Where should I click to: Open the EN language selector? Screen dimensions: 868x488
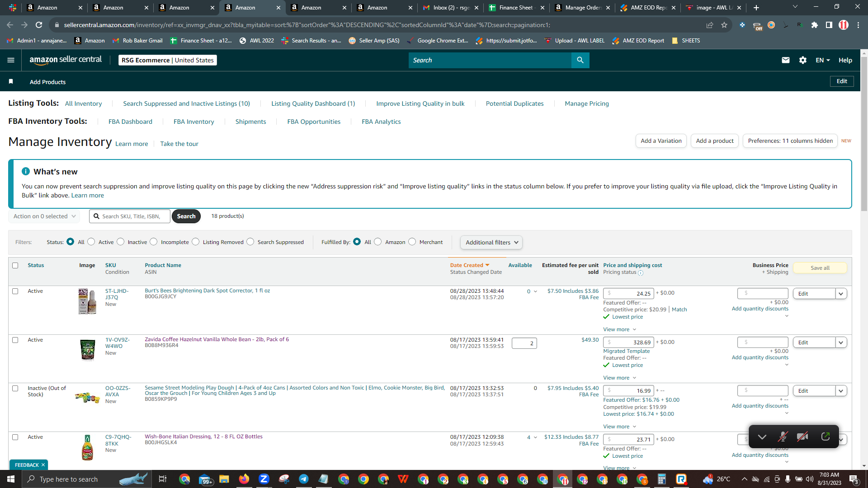823,60
